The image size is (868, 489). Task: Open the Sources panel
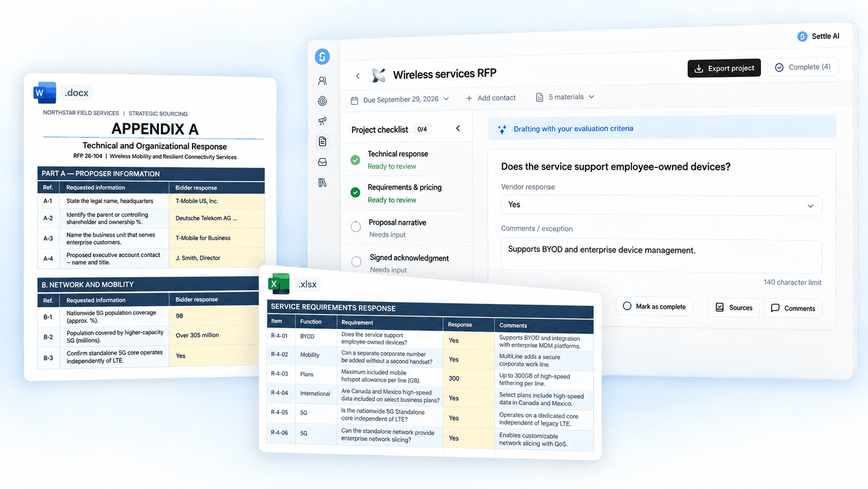pos(734,308)
